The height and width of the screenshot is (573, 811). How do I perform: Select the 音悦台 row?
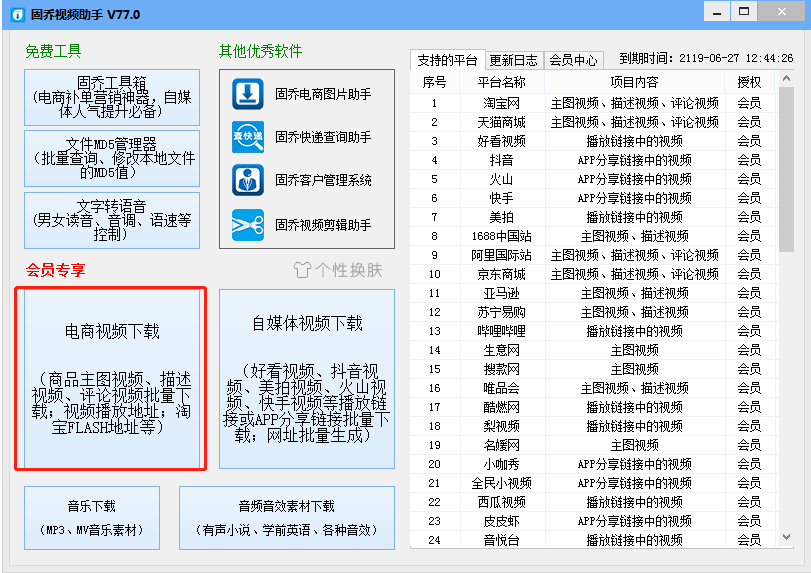point(594,540)
